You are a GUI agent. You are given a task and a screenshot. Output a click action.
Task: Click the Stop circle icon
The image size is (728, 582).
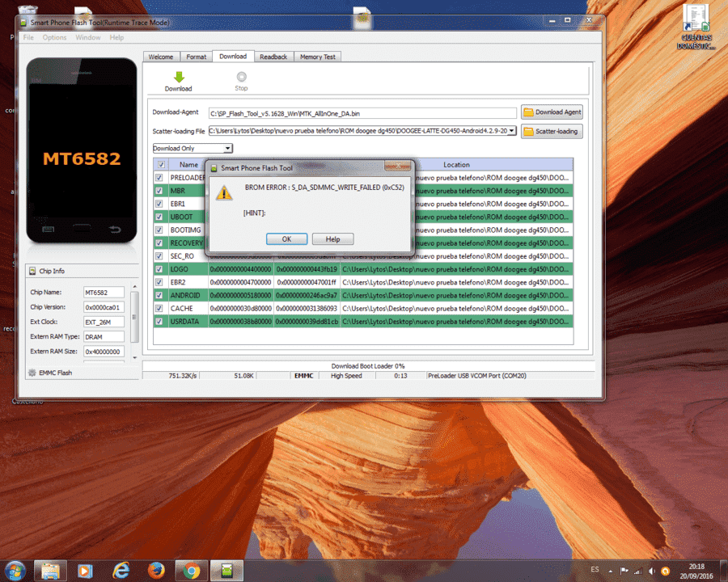241,77
